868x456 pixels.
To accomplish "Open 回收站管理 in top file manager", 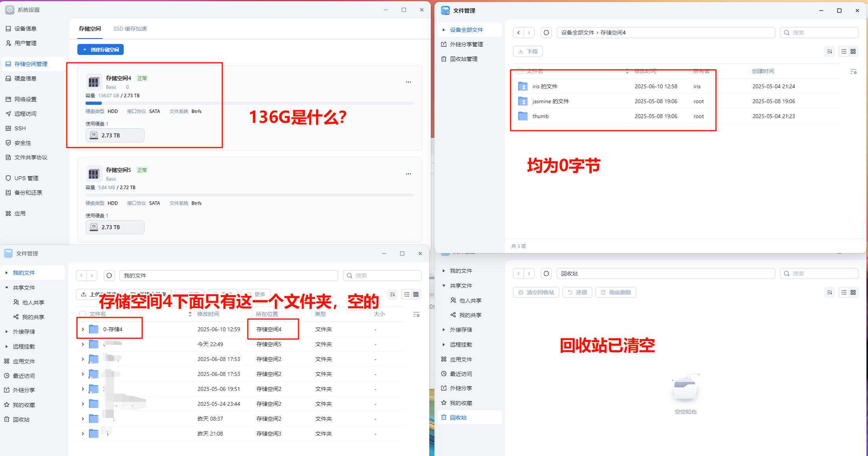I will click(x=464, y=59).
